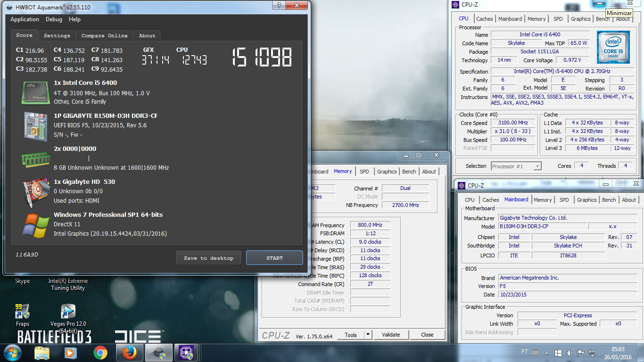Click the HWBOT Aquamark title bar app icon

9,8
